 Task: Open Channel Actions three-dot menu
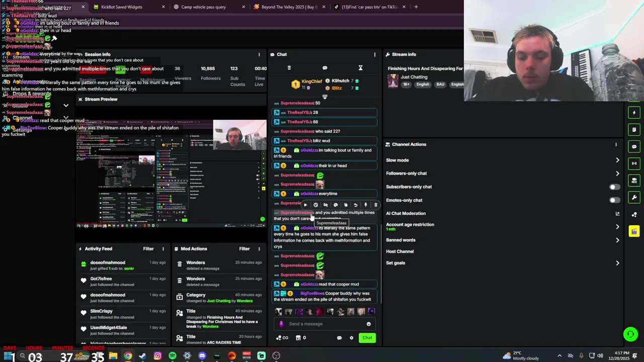[616, 145]
